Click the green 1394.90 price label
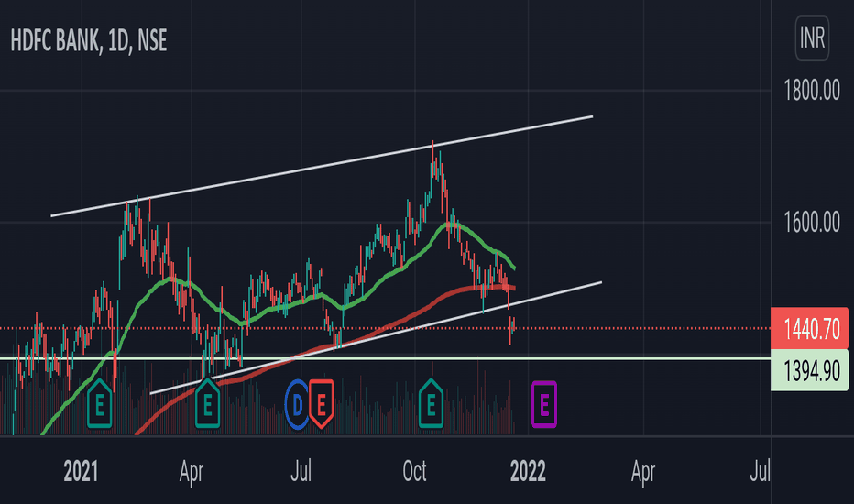This screenshot has height=504, width=854. tap(809, 370)
